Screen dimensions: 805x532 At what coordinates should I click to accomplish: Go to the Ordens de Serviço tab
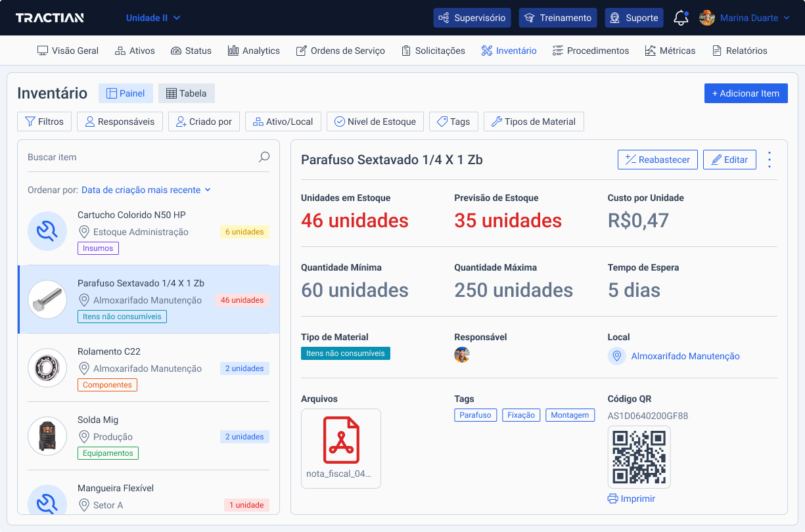pos(340,51)
